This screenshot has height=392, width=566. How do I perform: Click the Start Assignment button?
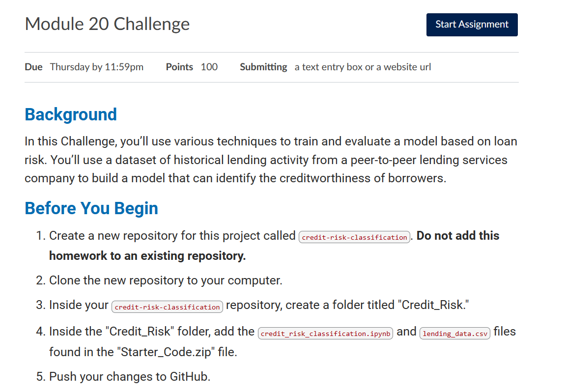tap(472, 25)
